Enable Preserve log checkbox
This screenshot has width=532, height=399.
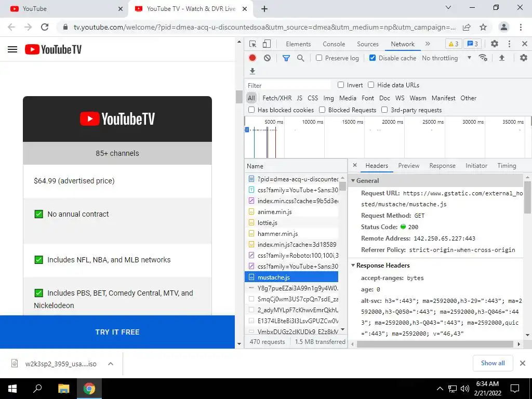click(x=319, y=58)
